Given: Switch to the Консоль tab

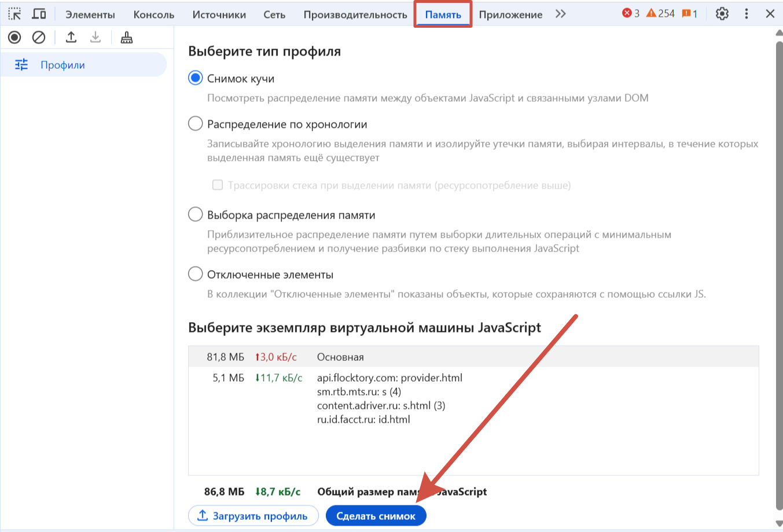Looking at the screenshot, I should pos(153,14).
